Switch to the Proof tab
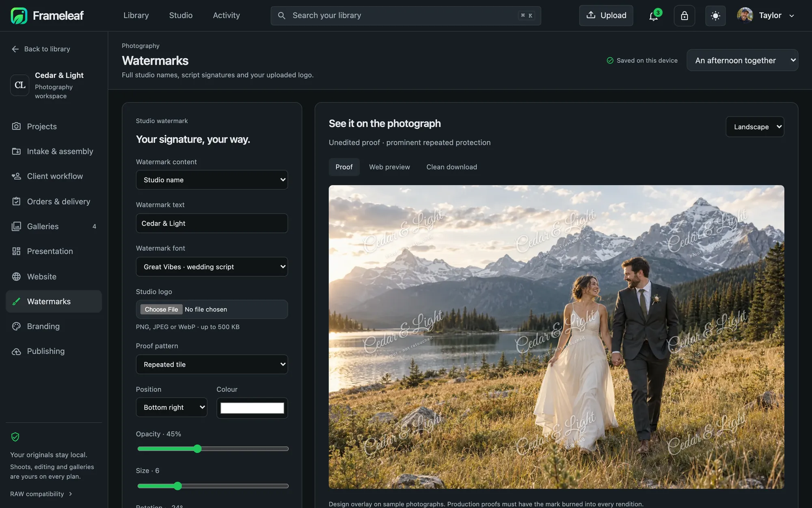The height and width of the screenshot is (508, 812). click(x=344, y=167)
